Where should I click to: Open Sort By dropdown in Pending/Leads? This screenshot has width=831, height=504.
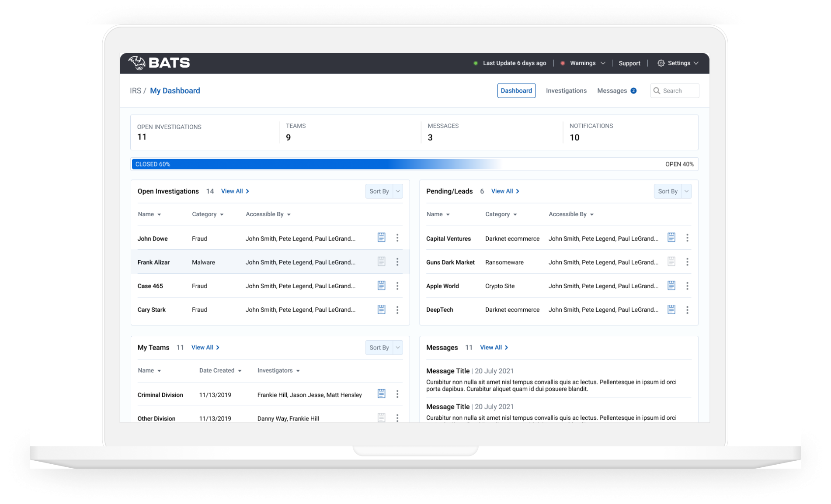[672, 191]
